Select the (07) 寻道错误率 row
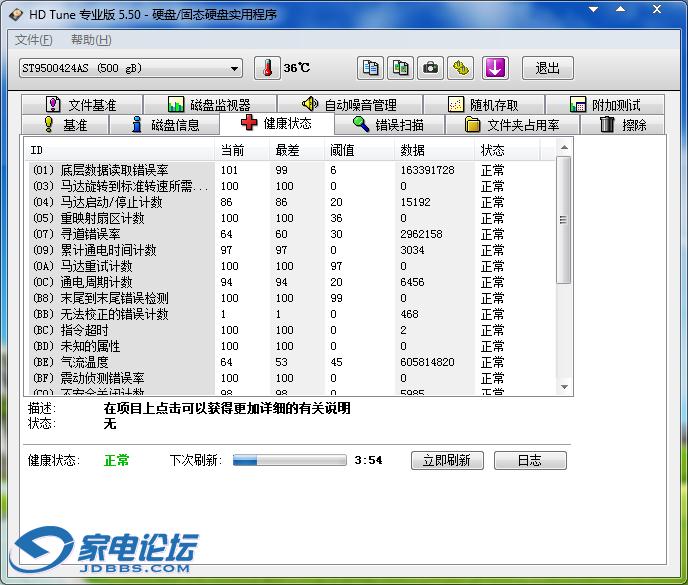This screenshot has width=688, height=585. pos(292,234)
